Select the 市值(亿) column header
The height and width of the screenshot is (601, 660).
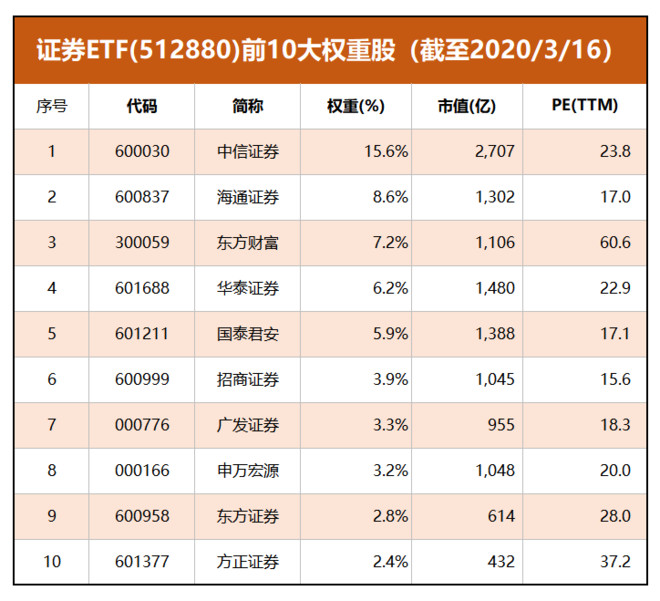point(467,106)
